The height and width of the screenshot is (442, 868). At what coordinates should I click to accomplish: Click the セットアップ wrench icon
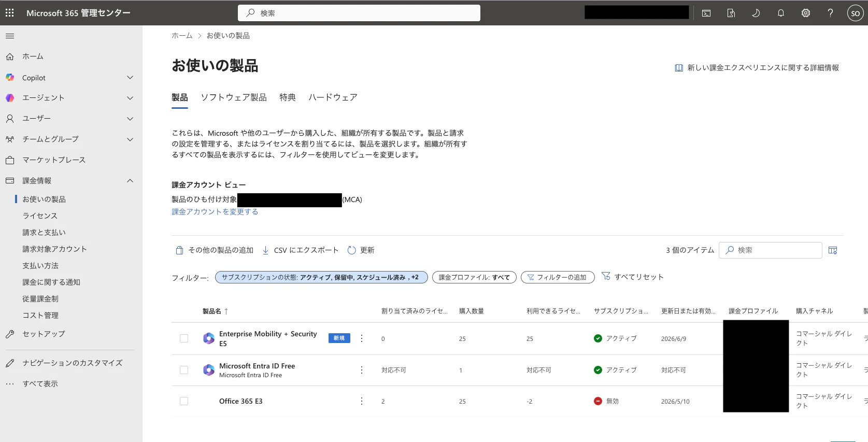click(x=10, y=334)
